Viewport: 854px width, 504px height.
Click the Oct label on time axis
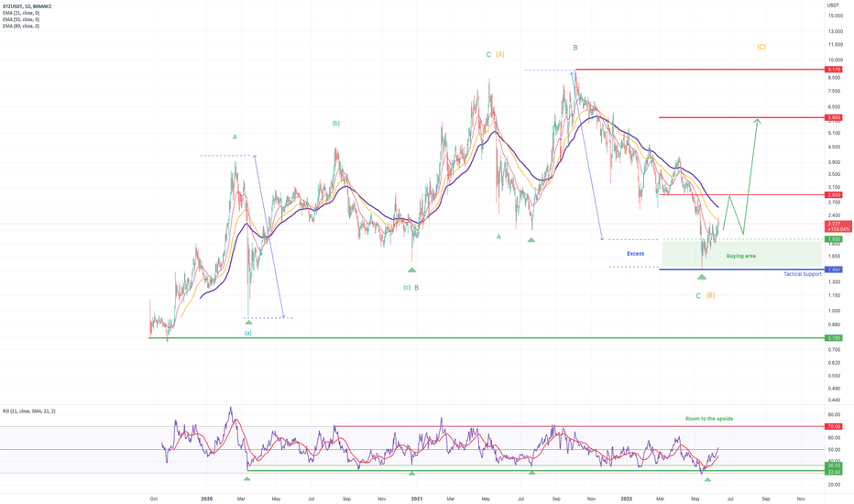click(x=154, y=499)
